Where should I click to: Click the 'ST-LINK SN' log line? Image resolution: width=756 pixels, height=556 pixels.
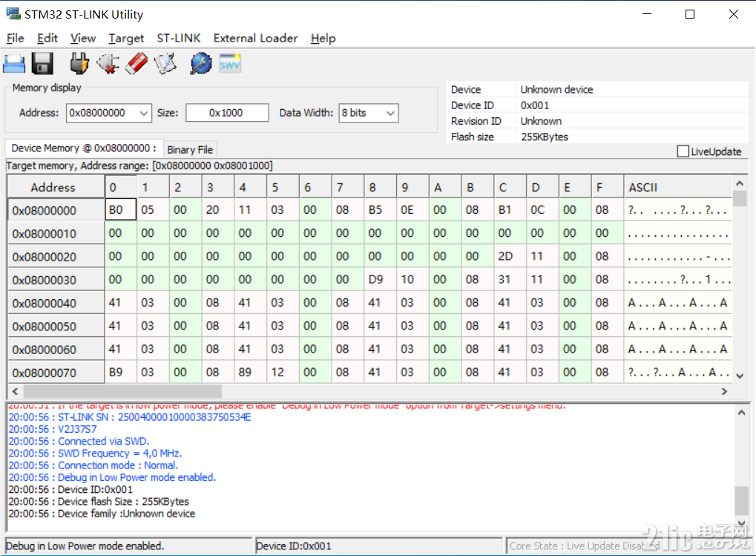130,417
